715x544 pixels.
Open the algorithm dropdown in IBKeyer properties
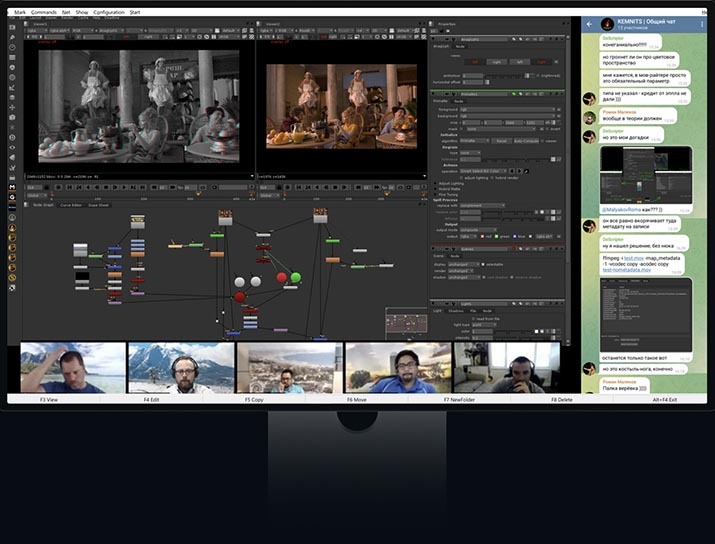click(x=473, y=141)
